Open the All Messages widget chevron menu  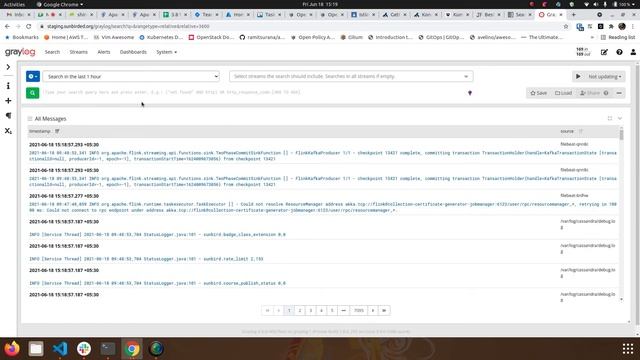coord(620,118)
